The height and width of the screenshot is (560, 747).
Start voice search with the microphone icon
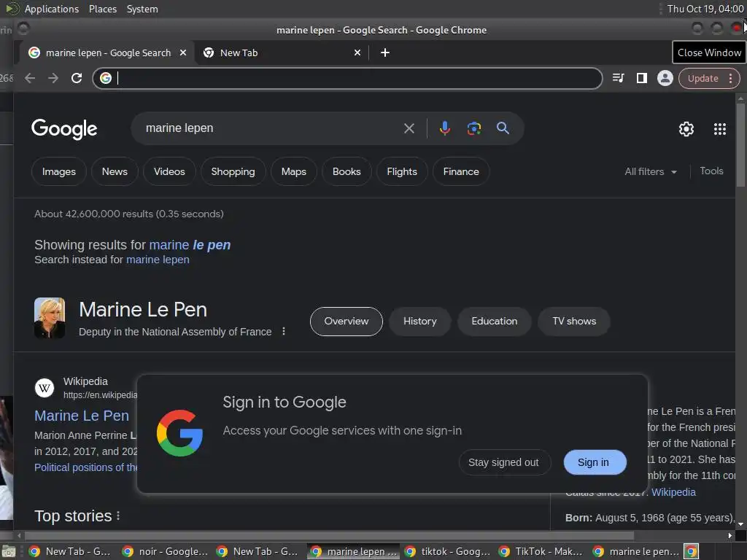444,128
